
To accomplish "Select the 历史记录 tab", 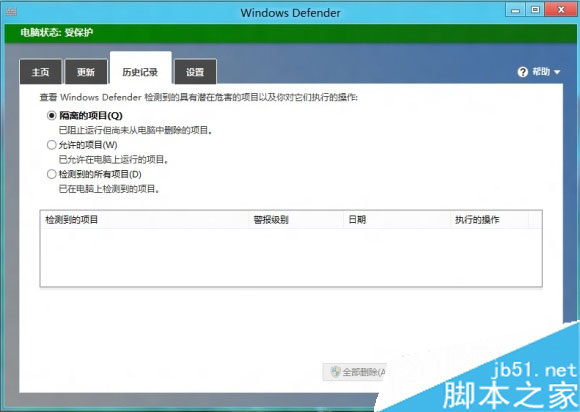I will [141, 69].
